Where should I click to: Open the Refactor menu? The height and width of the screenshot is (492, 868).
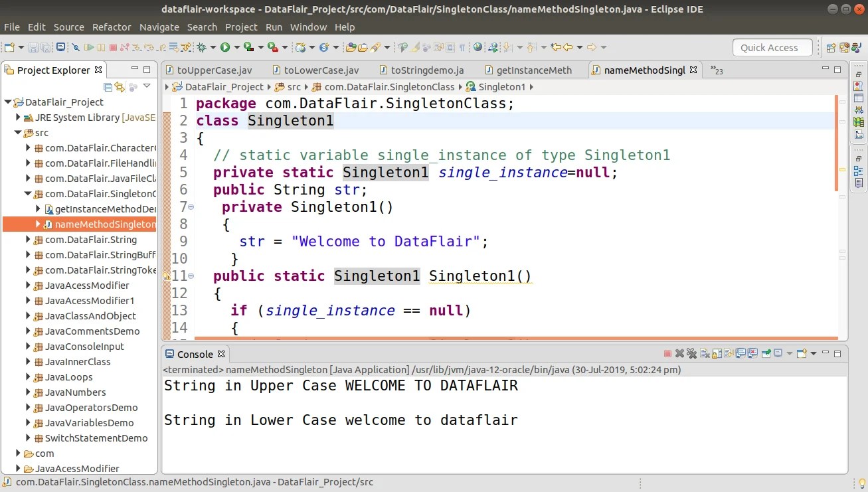(x=112, y=27)
